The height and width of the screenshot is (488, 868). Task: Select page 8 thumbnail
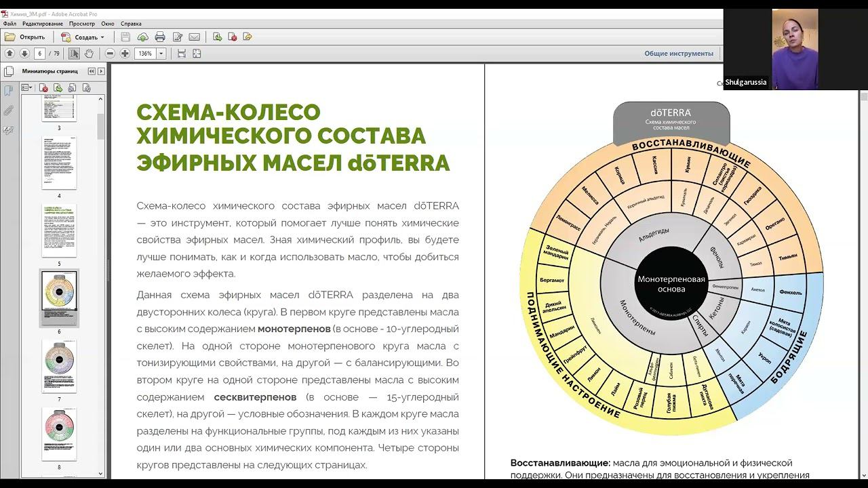coord(59,434)
